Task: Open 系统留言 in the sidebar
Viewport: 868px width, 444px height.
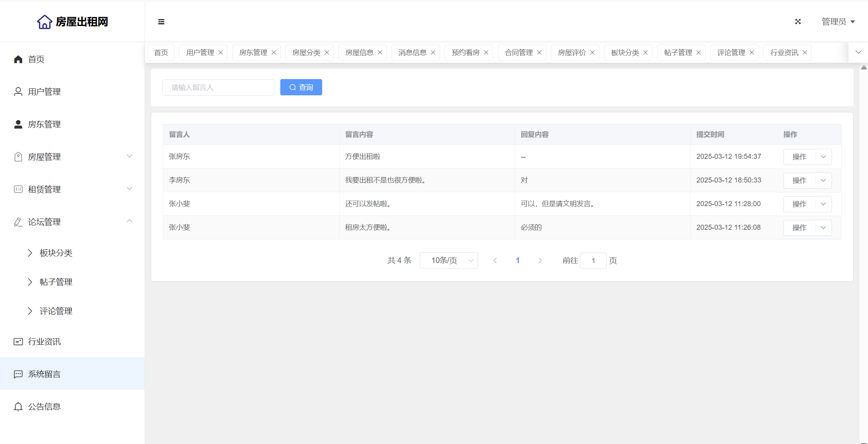Action: click(x=44, y=374)
